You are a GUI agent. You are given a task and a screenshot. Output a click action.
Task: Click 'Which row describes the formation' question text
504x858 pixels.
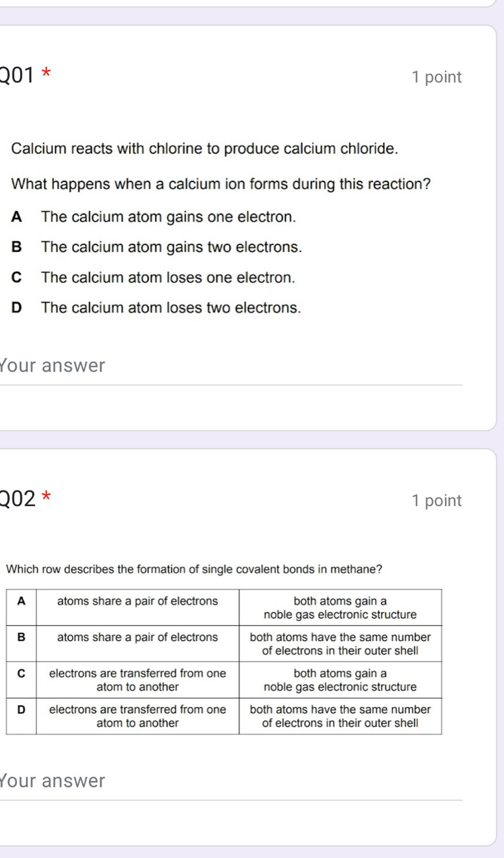point(194,570)
